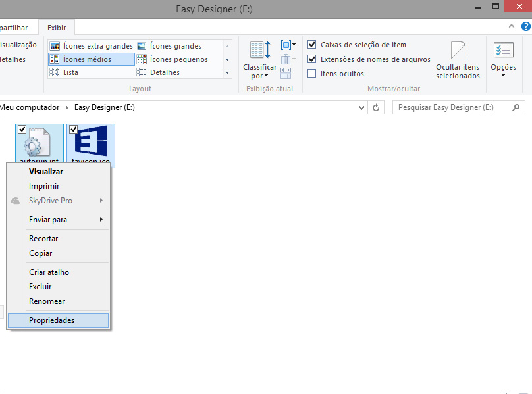Disable Extensões de nomes de arquivos
Image resolution: width=532 pixels, height=394 pixels.
tap(312, 59)
